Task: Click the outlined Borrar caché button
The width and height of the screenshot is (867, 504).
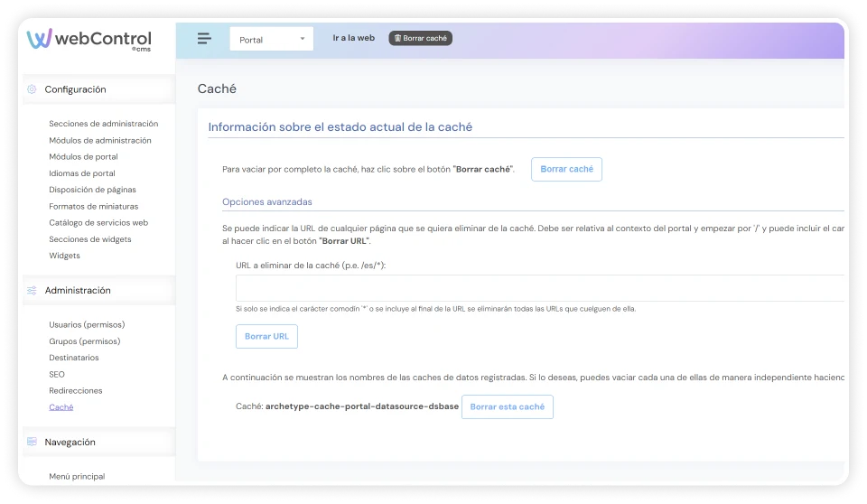Action: [x=565, y=170]
